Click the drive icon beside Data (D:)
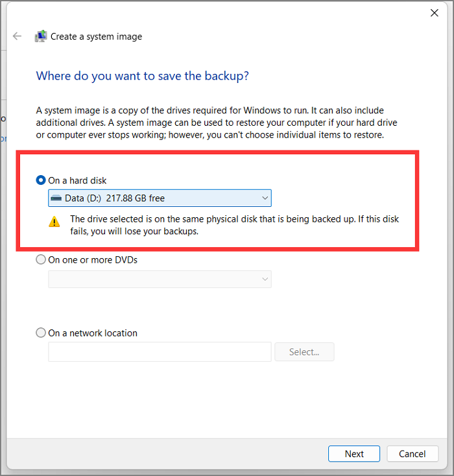The width and height of the screenshot is (454, 476). click(x=56, y=198)
